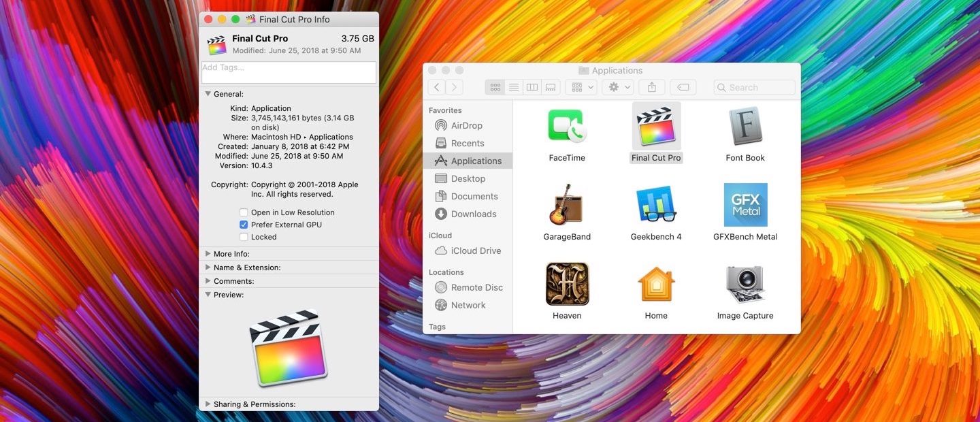This screenshot has width=980, height=422.
Task: Open iCloud Drive in the sidebar
Action: (x=476, y=250)
